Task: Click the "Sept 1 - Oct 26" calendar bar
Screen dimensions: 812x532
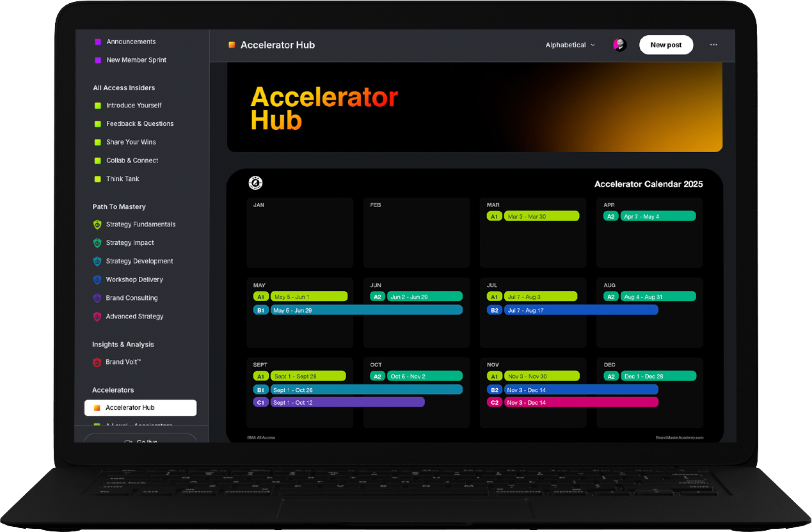Action: pyautogui.click(x=367, y=389)
